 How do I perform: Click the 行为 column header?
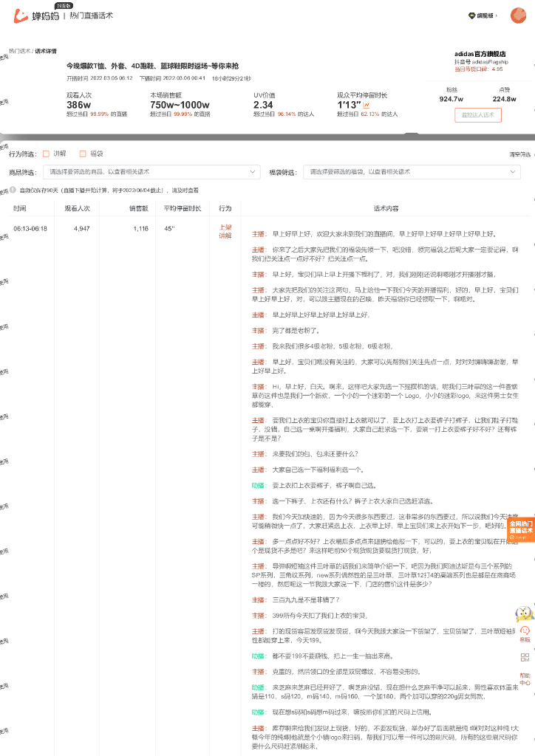pos(225,208)
